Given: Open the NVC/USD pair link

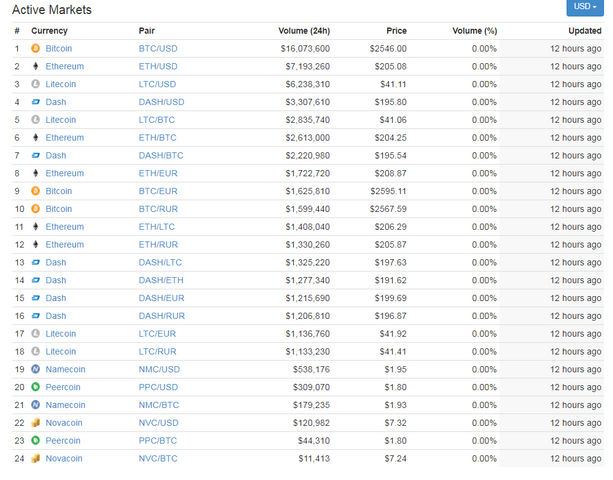Looking at the screenshot, I should click(x=158, y=423).
